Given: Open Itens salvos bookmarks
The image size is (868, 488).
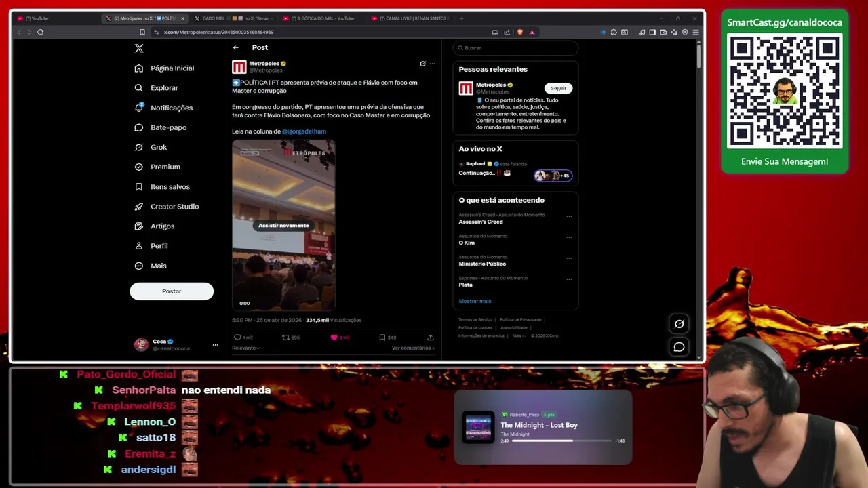Looking at the screenshot, I should coord(163,187).
